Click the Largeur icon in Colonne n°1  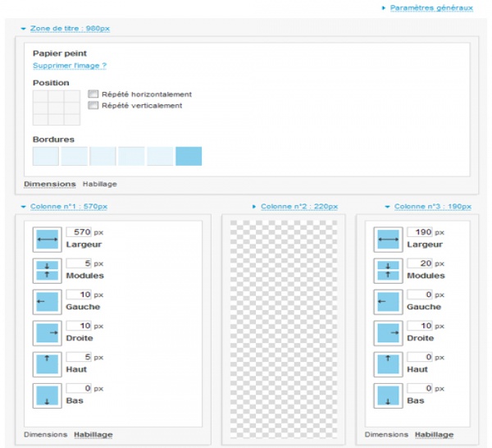click(x=46, y=239)
